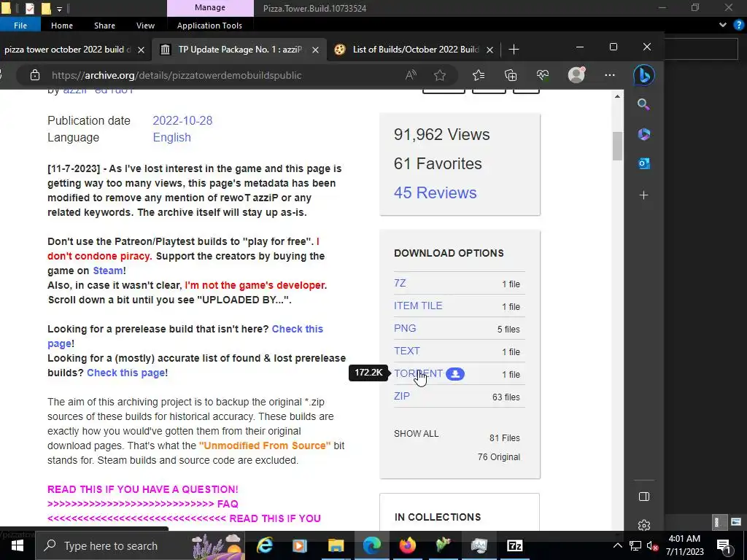Add a sidebar app with plus icon
Image resolution: width=747 pixels, height=560 pixels.
643,195
